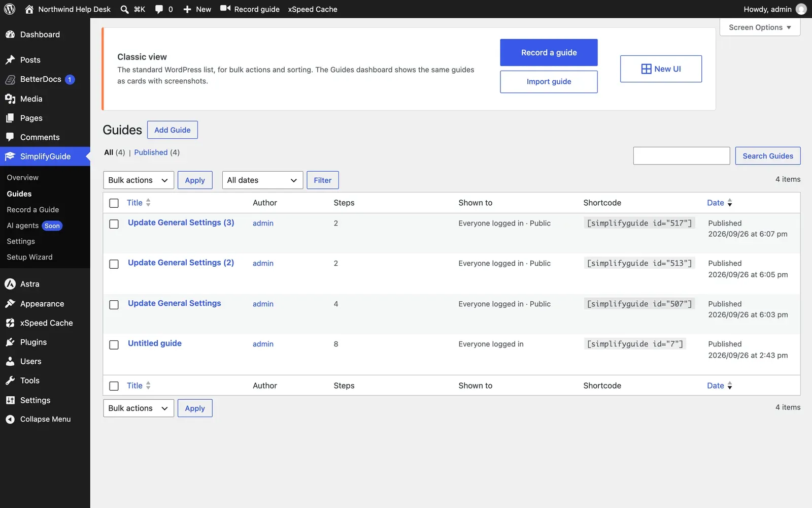The width and height of the screenshot is (812, 508).
Task: Open SimplifyGuide Overview submenu
Action: pos(23,178)
